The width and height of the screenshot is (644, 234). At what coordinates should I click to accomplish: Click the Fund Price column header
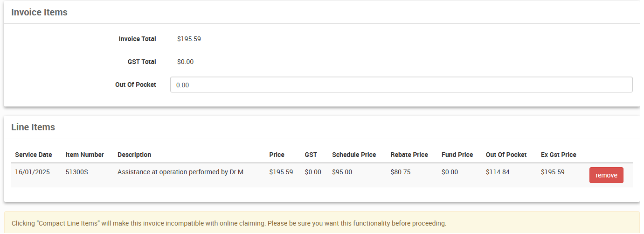[457, 155]
